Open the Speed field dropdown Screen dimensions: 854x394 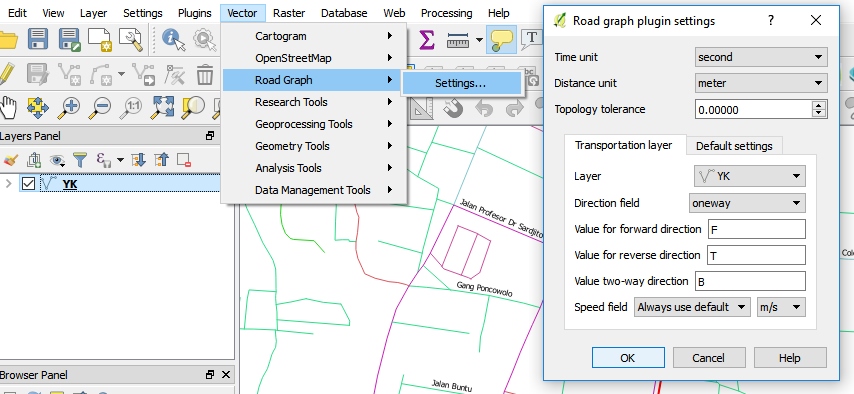click(692, 307)
